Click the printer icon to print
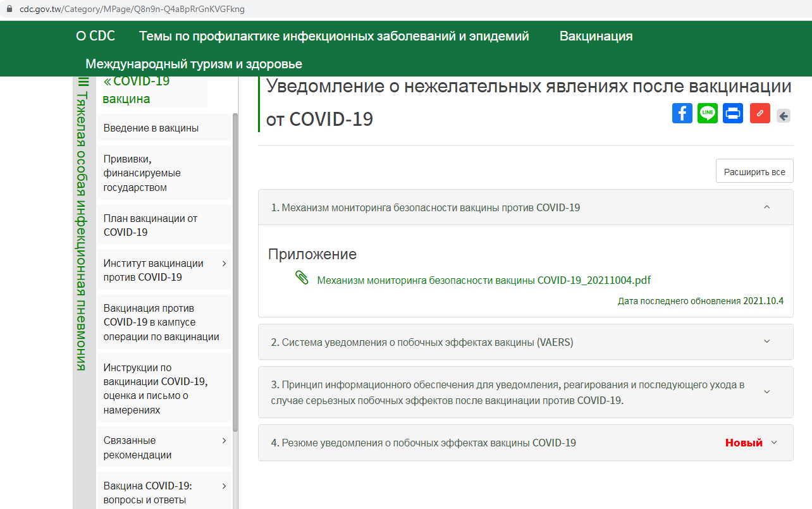The image size is (812, 509). pyautogui.click(x=733, y=114)
